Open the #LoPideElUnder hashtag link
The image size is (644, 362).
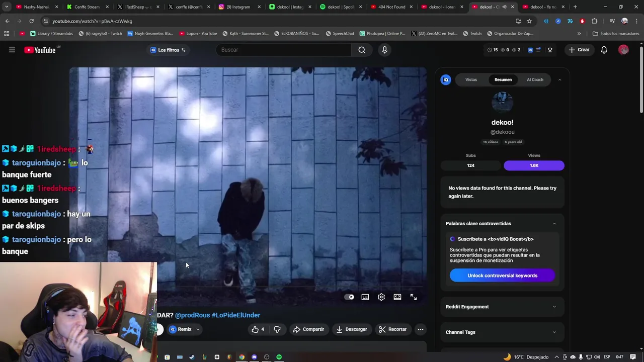tap(236, 315)
